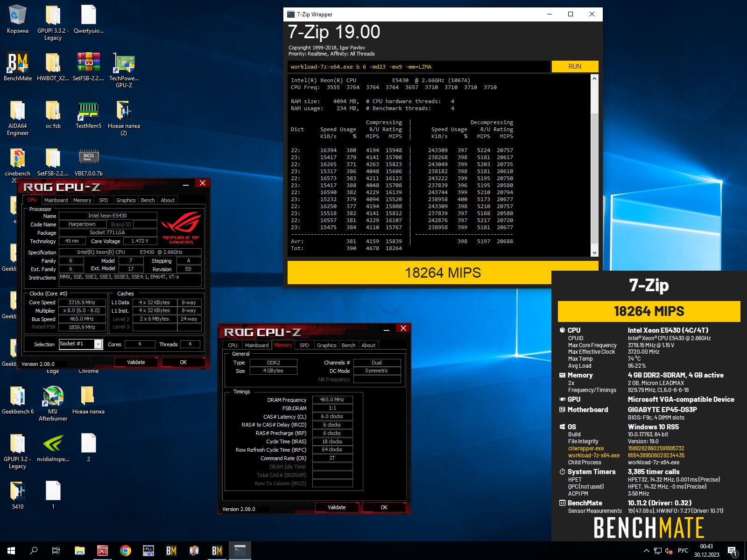Open SPD tab in upper CPU-Z window
Viewport: 747px width, 560px height.
104,200
